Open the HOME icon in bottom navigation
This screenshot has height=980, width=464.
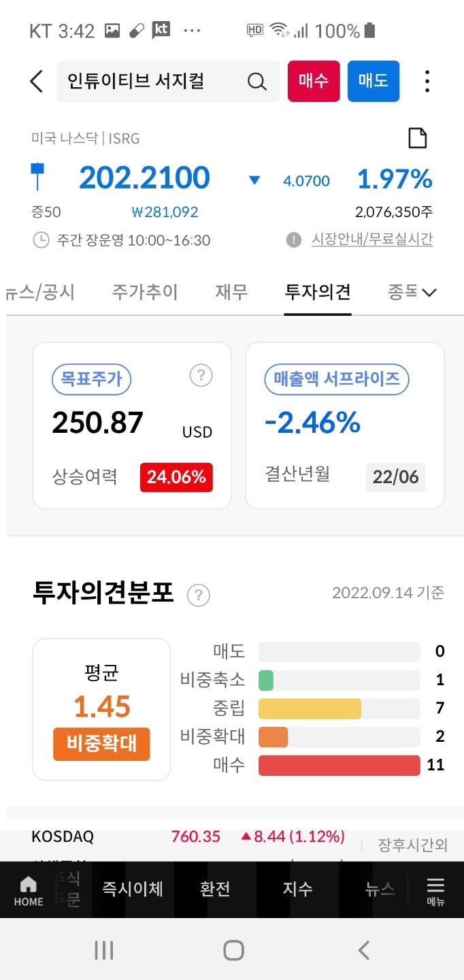[27, 888]
